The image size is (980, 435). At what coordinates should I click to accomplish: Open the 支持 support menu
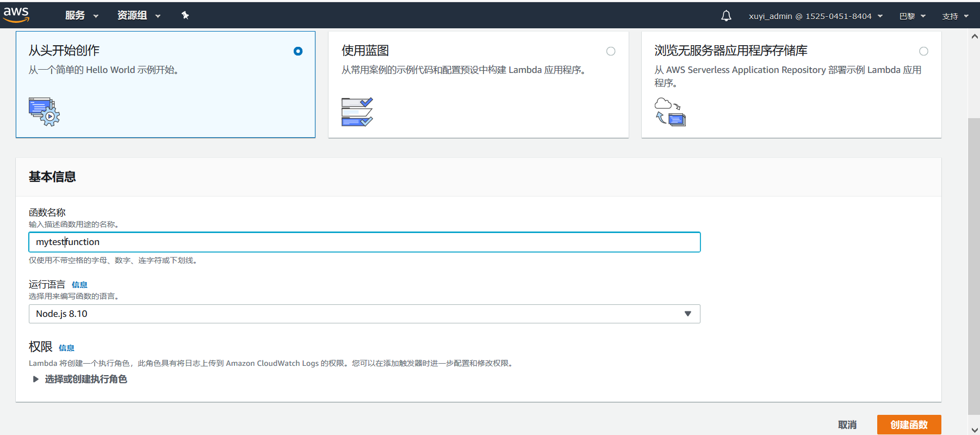tap(956, 16)
